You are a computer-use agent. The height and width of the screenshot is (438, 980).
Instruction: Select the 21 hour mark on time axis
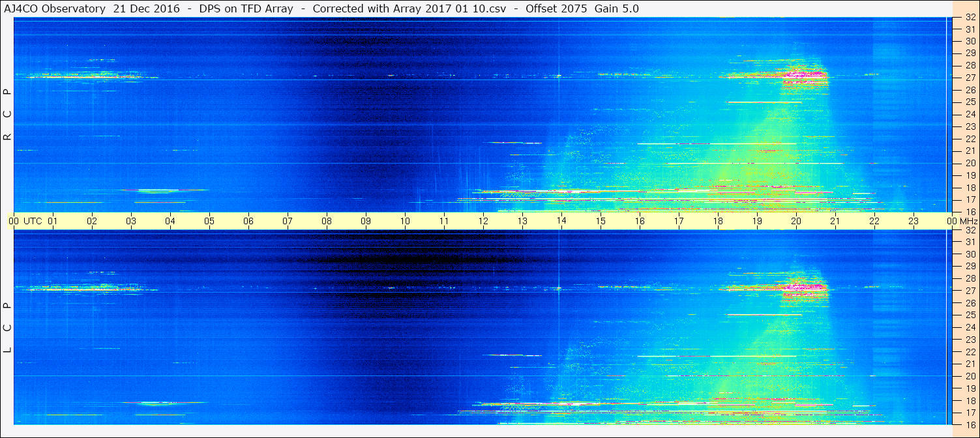[x=835, y=221]
